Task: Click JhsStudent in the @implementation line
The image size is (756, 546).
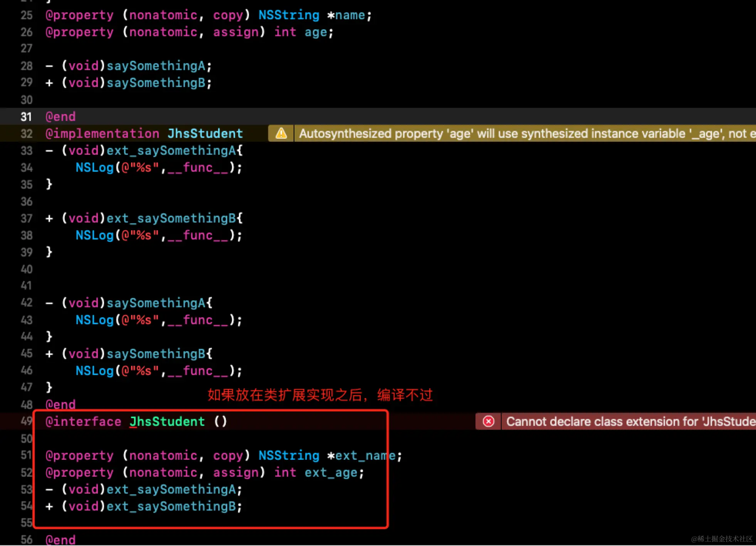Action: [205, 134]
